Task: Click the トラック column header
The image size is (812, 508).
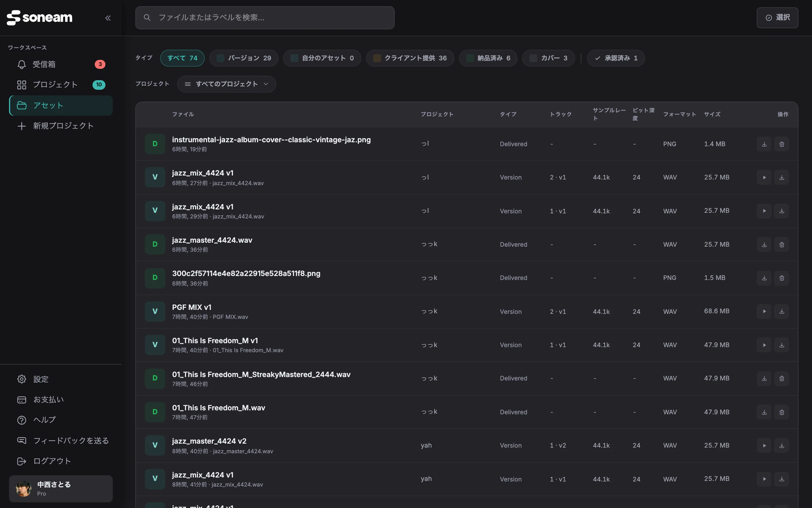Action: 560,115
